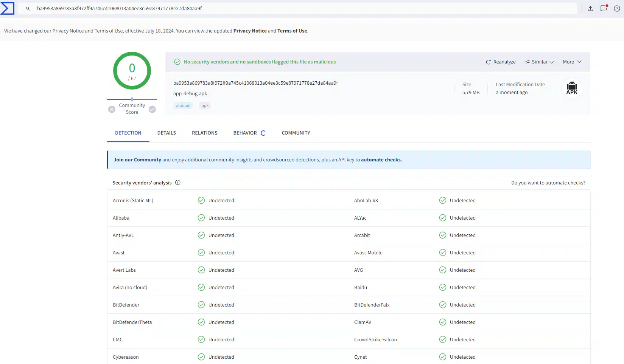Click Avast-Mobile undetected check icon
The height and width of the screenshot is (364, 624).
point(443,252)
